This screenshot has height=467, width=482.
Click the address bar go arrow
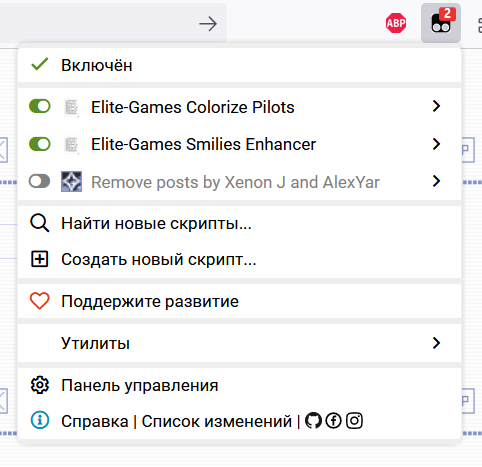point(208,24)
